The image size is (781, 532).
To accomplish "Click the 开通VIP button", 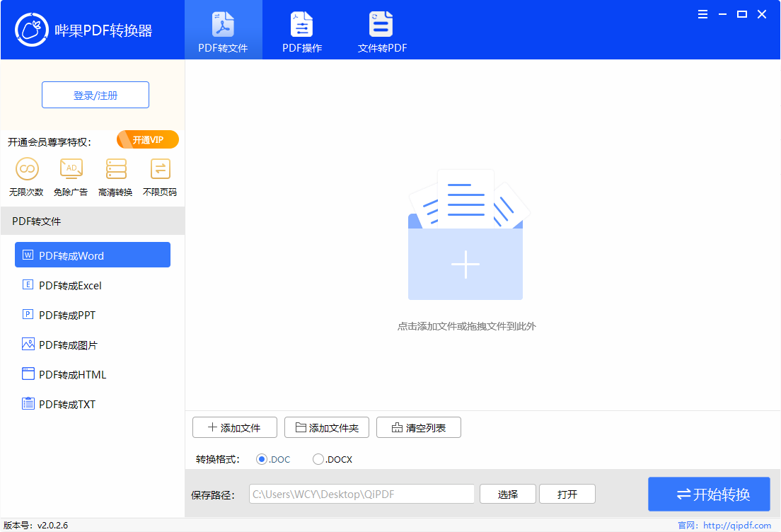I will click(147, 139).
